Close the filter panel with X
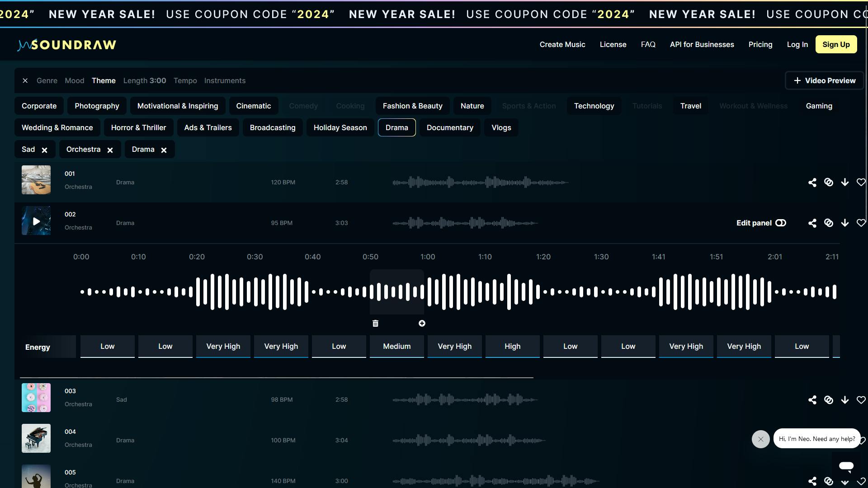Screen dimensions: 868x488 click(25, 81)
